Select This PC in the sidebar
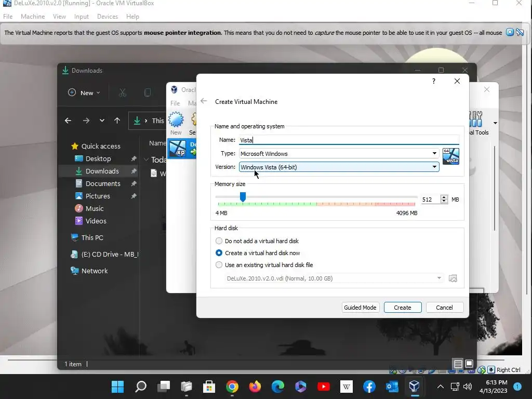The height and width of the screenshot is (399, 532). click(92, 237)
